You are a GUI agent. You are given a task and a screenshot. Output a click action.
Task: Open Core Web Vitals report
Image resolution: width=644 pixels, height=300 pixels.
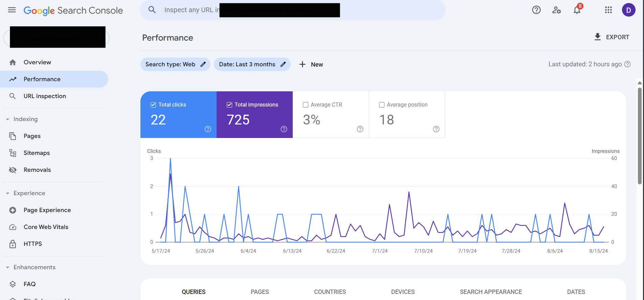pos(54,227)
